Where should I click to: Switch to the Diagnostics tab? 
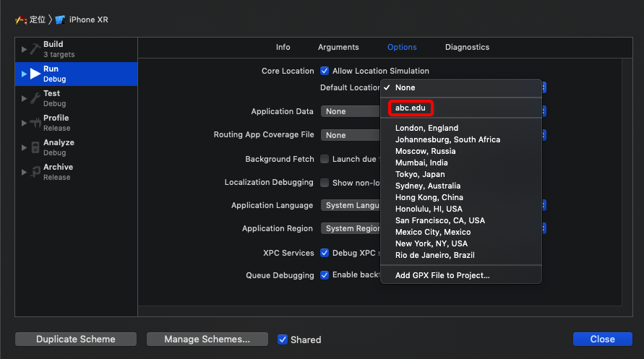(x=467, y=47)
